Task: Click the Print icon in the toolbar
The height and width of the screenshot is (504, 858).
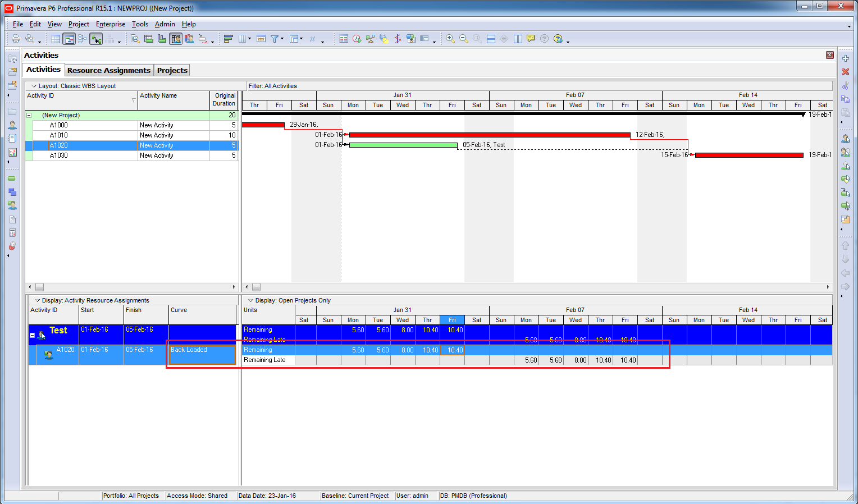Action: [x=16, y=39]
